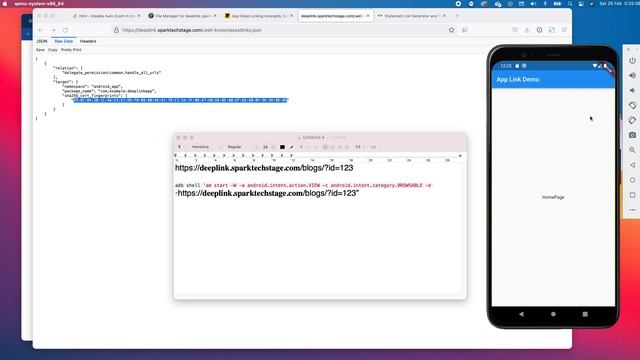Click Pretty Print in JSON viewer
The height and width of the screenshot is (360, 640).
pos(71,50)
